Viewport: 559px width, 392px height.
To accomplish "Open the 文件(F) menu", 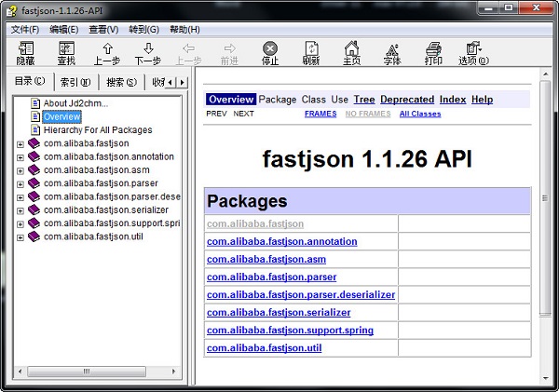I will (25, 30).
